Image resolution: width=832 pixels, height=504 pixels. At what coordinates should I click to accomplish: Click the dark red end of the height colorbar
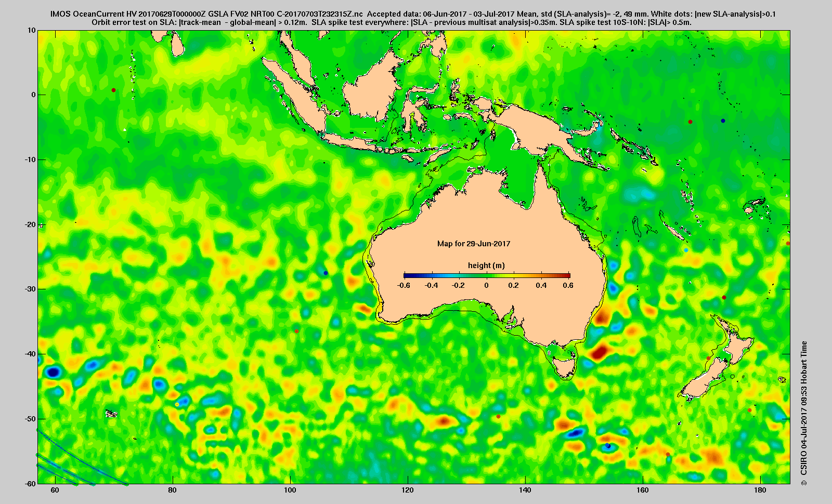(567, 276)
